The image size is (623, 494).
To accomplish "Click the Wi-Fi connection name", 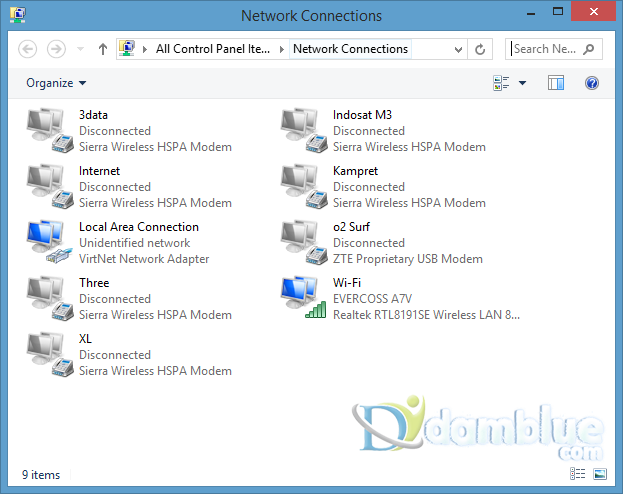I will click(x=347, y=283).
